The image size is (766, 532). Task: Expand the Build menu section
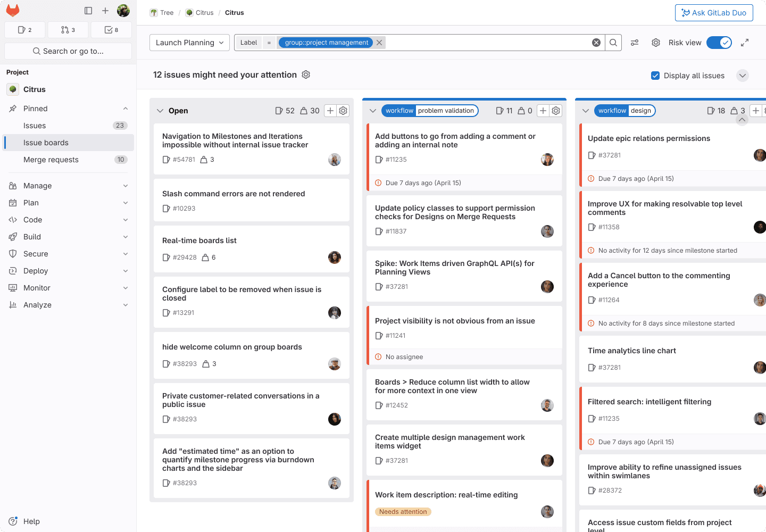click(68, 237)
